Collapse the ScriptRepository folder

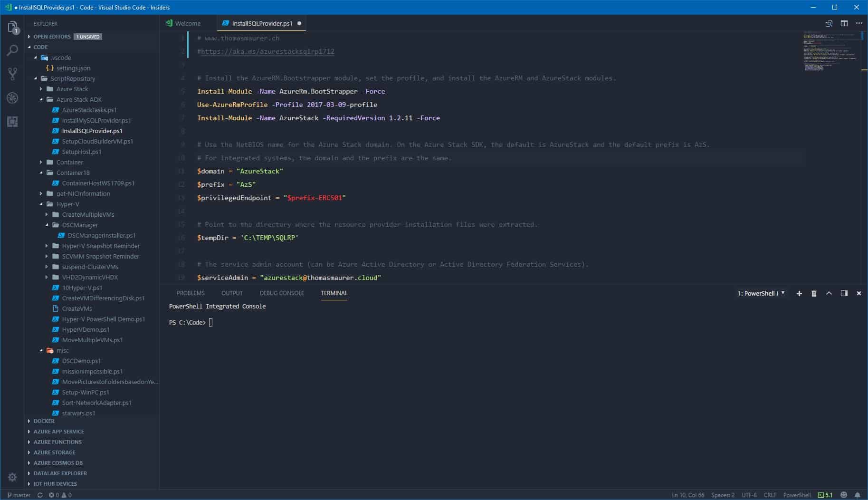73,78
